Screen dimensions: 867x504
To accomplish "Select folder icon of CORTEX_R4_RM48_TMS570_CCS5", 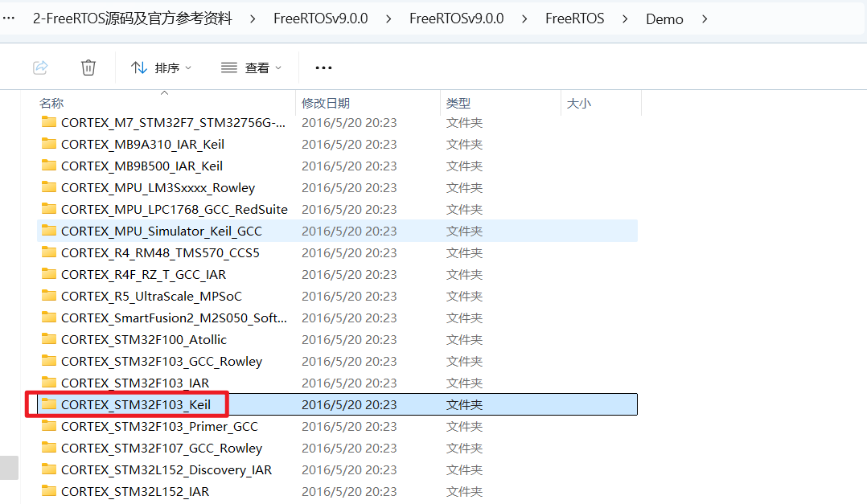I will click(x=48, y=252).
